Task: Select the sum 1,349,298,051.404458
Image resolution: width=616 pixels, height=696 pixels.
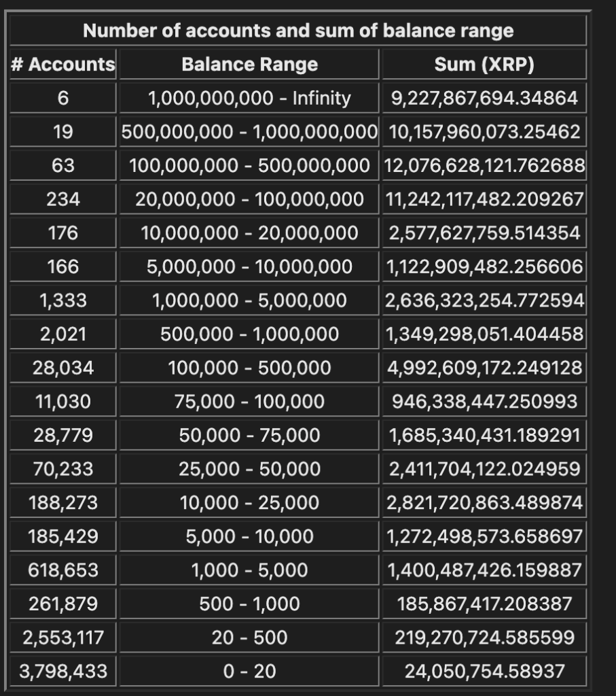Action: pos(484,334)
